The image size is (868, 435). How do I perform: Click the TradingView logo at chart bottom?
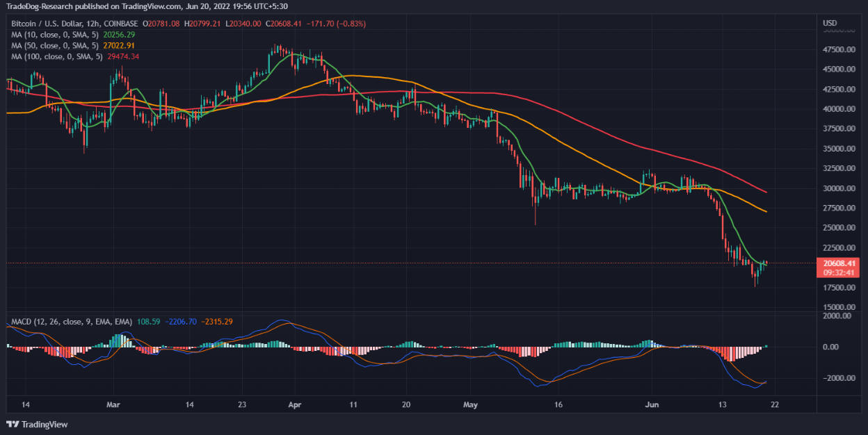tap(36, 424)
